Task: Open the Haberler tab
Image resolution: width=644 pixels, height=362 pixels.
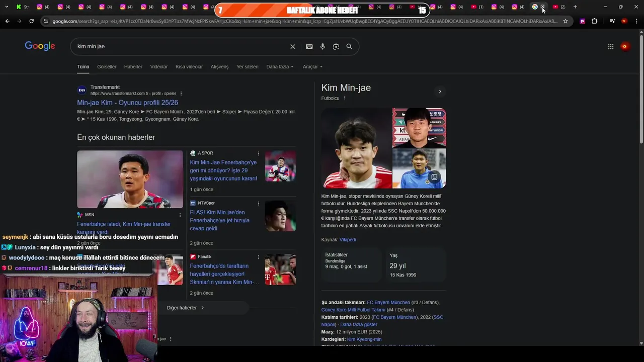Action: pos(133,67)
